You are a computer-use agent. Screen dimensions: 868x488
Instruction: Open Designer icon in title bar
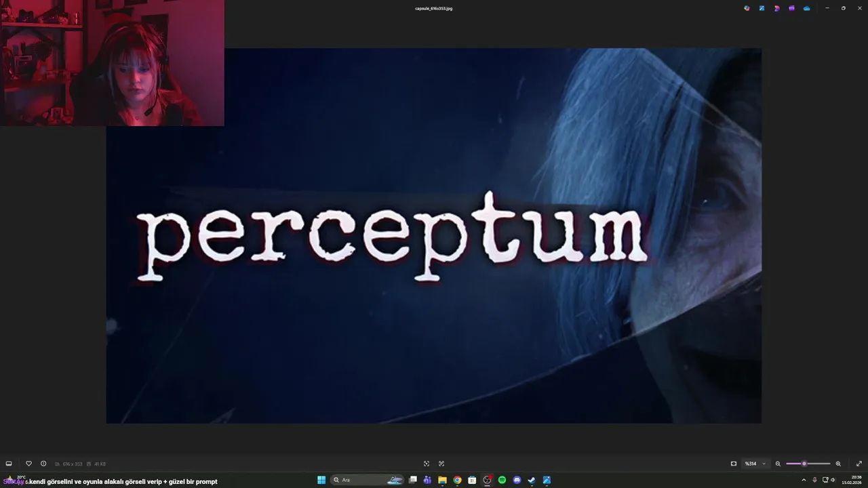[x=776, y=8]
